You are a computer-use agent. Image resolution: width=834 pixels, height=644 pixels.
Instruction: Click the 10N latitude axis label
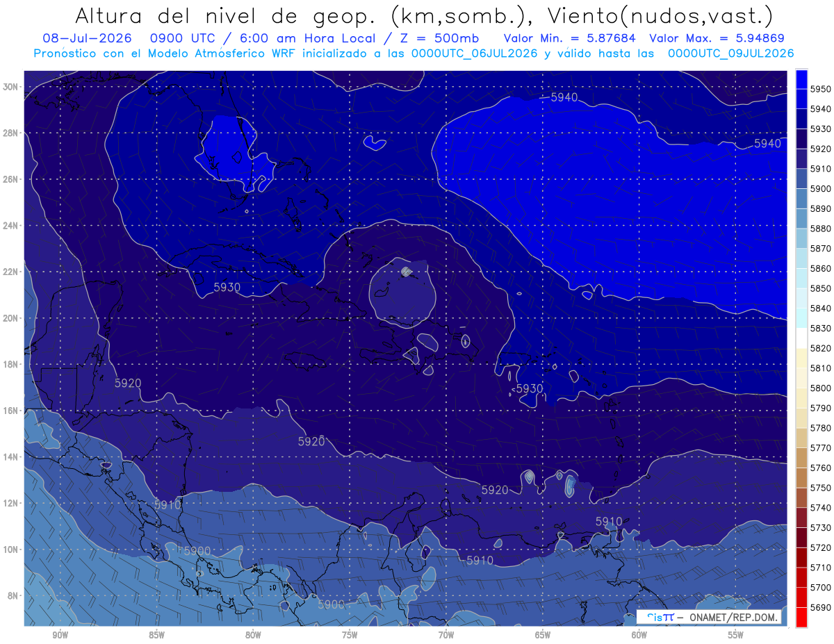(10, 549)
